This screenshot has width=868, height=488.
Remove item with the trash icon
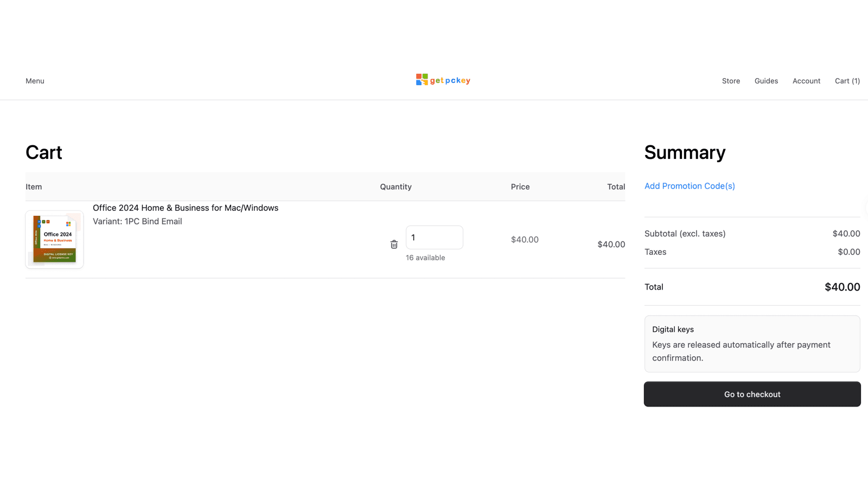[394, 245]
